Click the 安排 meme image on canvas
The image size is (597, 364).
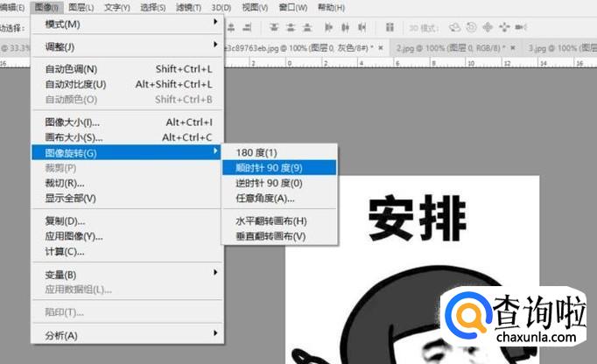coord(411,271)
